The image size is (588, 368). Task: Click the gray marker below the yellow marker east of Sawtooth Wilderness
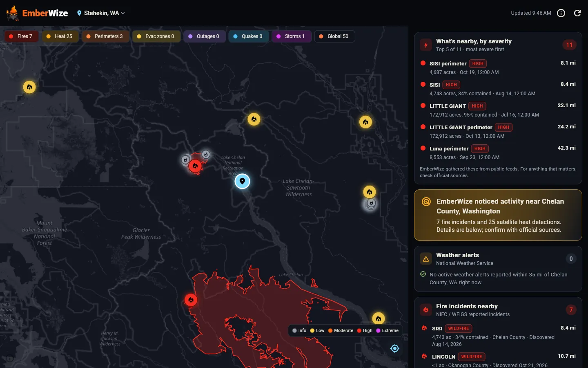click(x=371, y=203)
